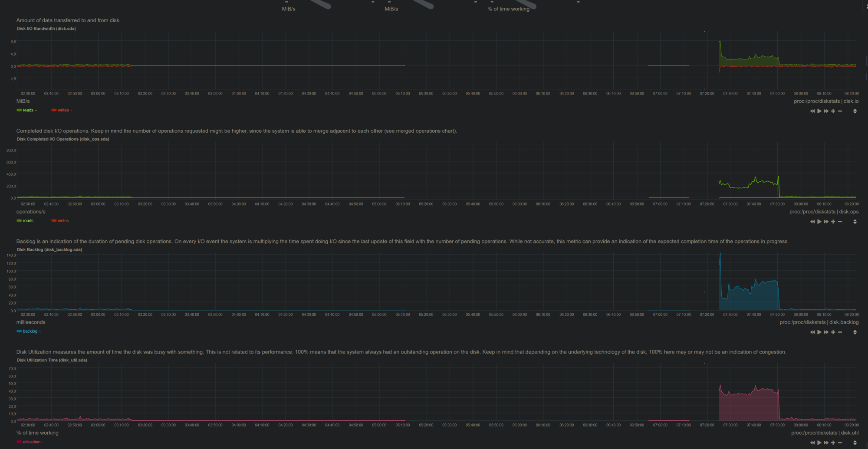Zoom out on Disk Completed I/O Operations chart
This screenshot has width=868, height=449.
(840, 222)
